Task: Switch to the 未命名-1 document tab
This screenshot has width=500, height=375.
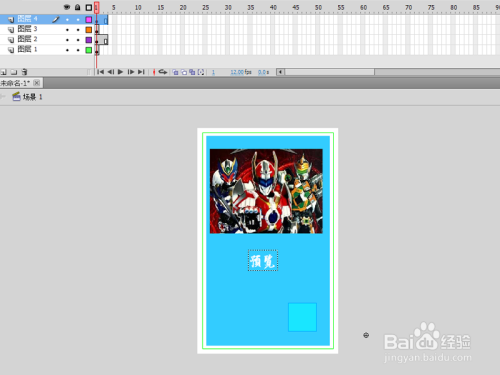Action: (x=15, y=83)
